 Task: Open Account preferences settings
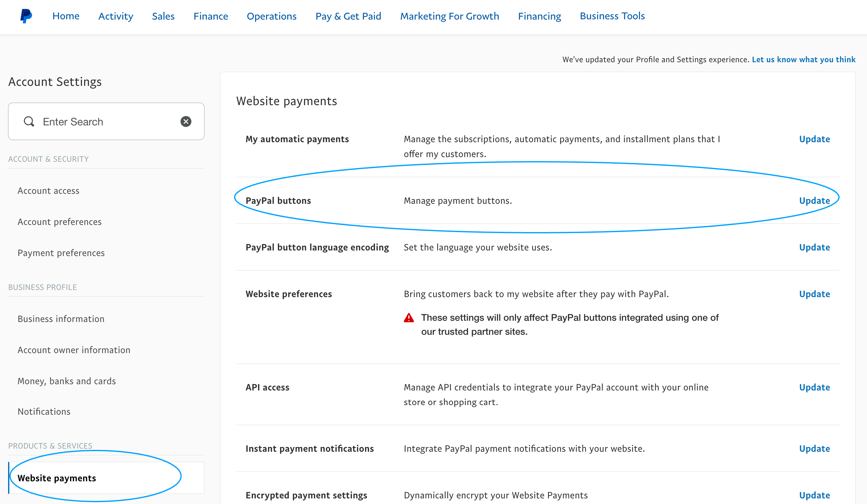[x=59, y=222]
